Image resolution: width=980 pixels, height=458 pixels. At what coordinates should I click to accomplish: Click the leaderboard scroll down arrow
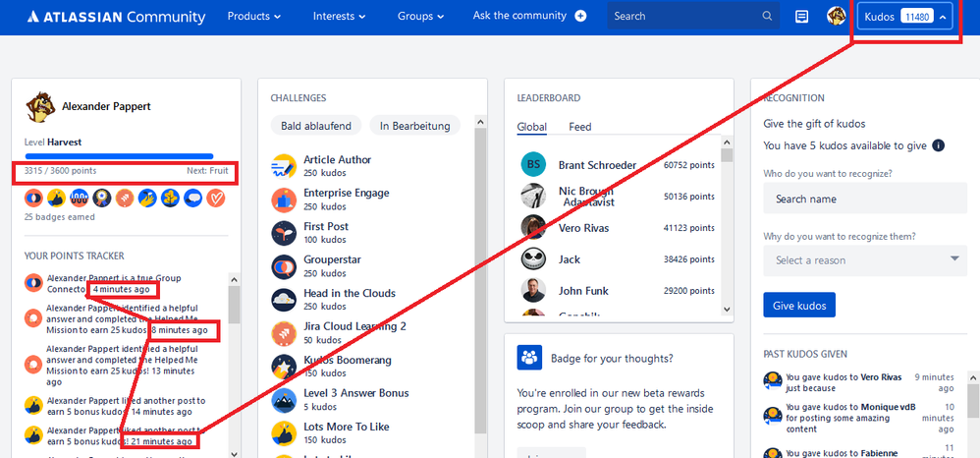[727, 309]
